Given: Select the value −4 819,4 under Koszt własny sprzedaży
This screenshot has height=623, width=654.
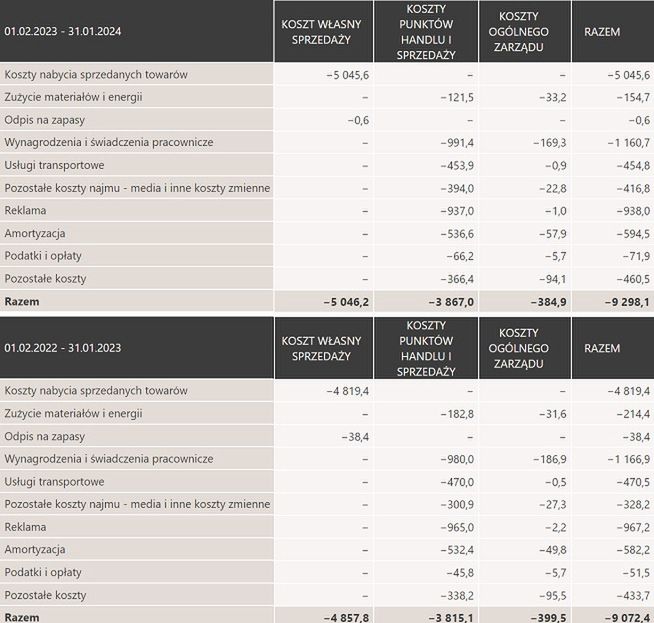Looking at the screenshot, I should point(347,390).
